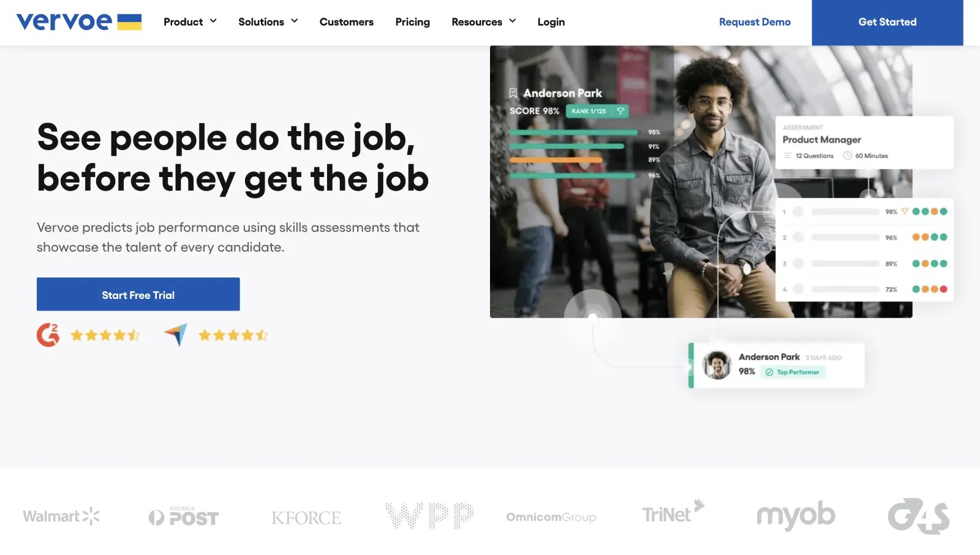
Task: Click the Vervoe logo
Action: click(x=64, y=21)
